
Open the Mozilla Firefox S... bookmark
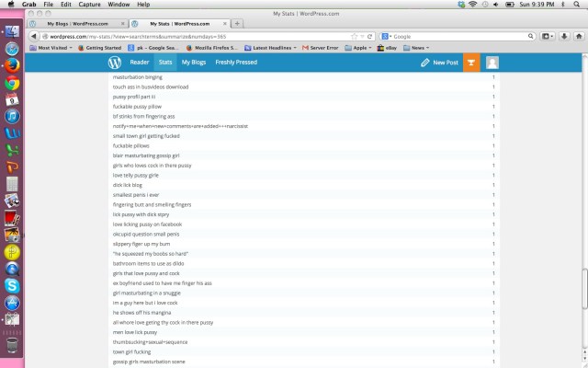(212, 48)
